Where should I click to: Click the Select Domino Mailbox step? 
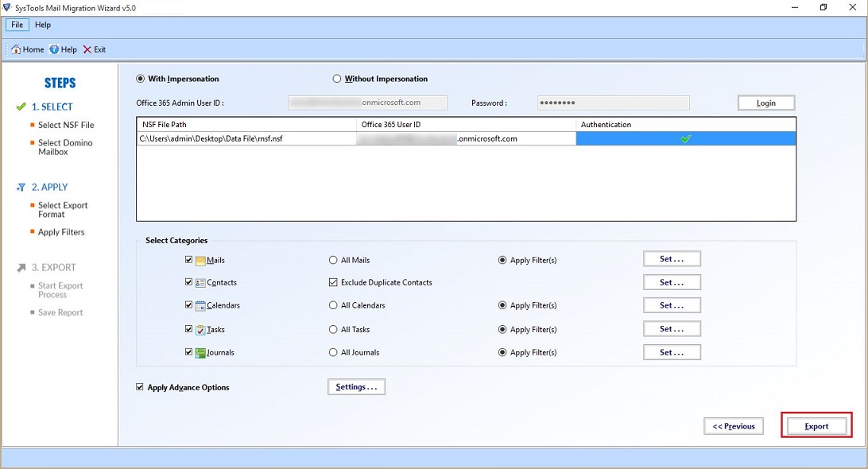[65, 147]
